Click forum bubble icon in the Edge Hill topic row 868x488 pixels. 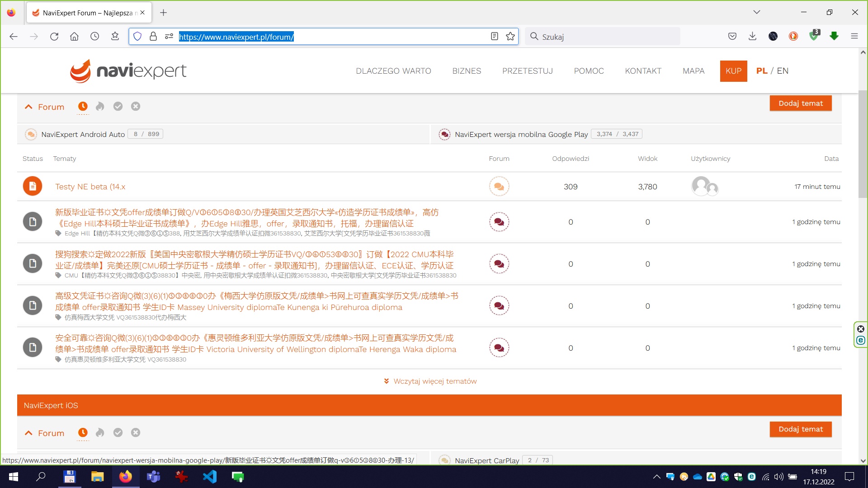pos(499,222)
